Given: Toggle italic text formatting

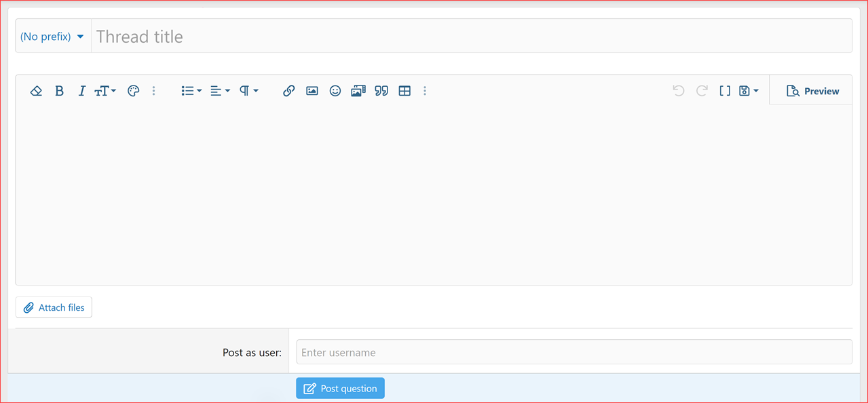Looking at the screenshot, I should tap(81, 90).
